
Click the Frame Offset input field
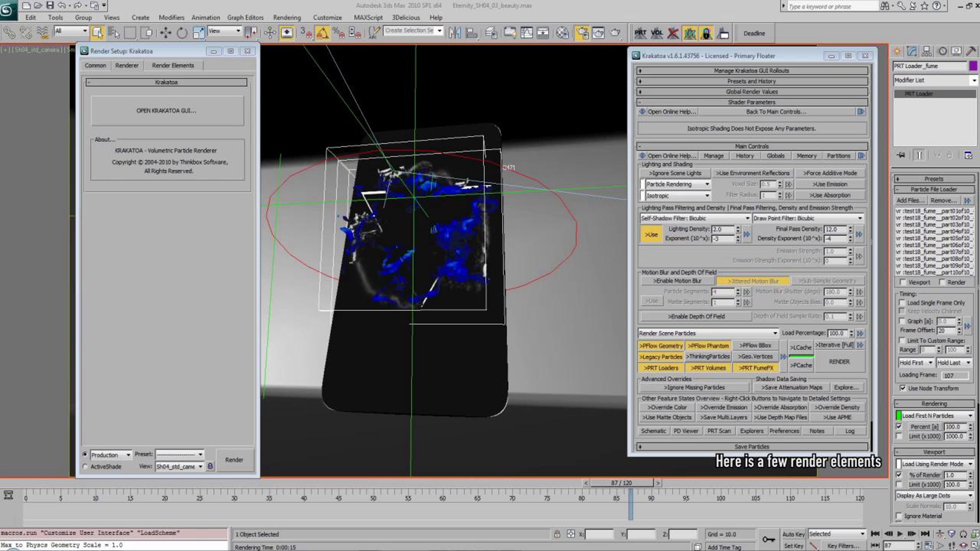pos(946,330)
